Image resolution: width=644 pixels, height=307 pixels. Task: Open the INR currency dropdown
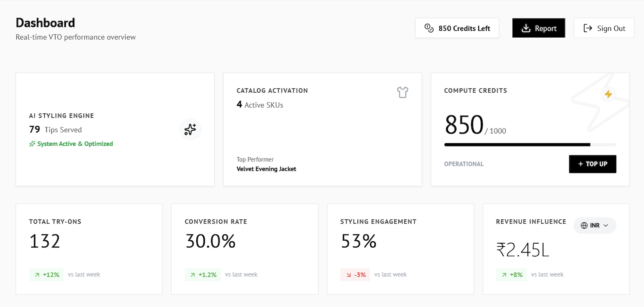595,225
